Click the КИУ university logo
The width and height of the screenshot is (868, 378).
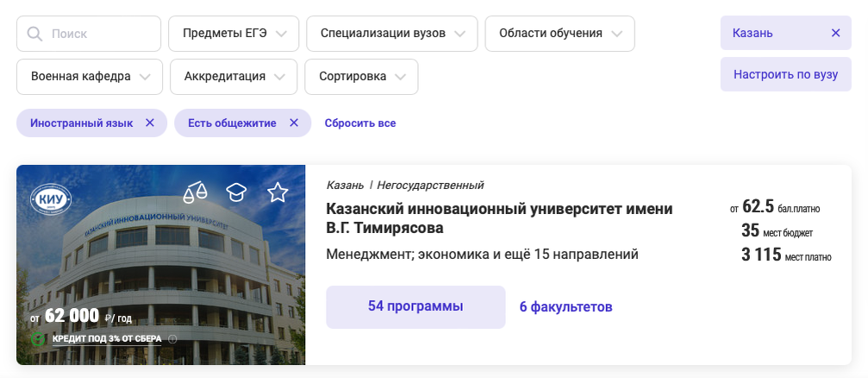point(50,199)
